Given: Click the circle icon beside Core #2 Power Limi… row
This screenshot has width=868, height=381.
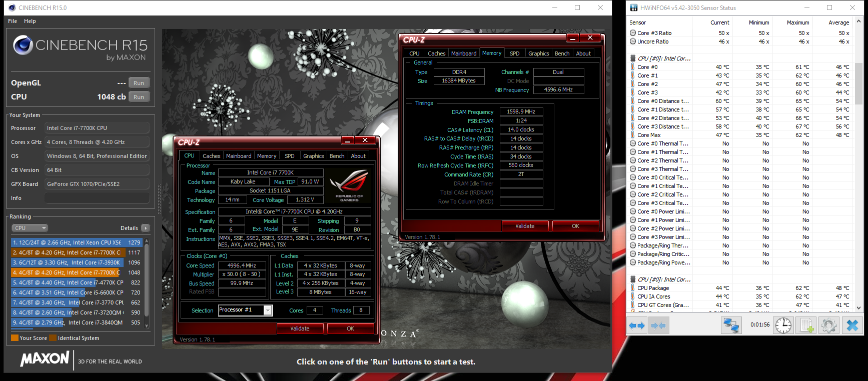Looking at the screenshot, I should pos(633,228).
